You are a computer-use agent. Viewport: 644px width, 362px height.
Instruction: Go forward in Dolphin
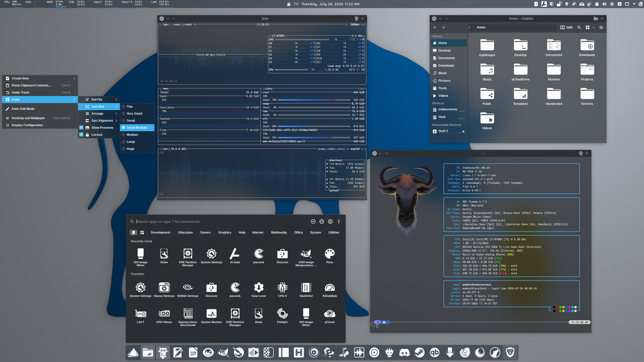443,27
